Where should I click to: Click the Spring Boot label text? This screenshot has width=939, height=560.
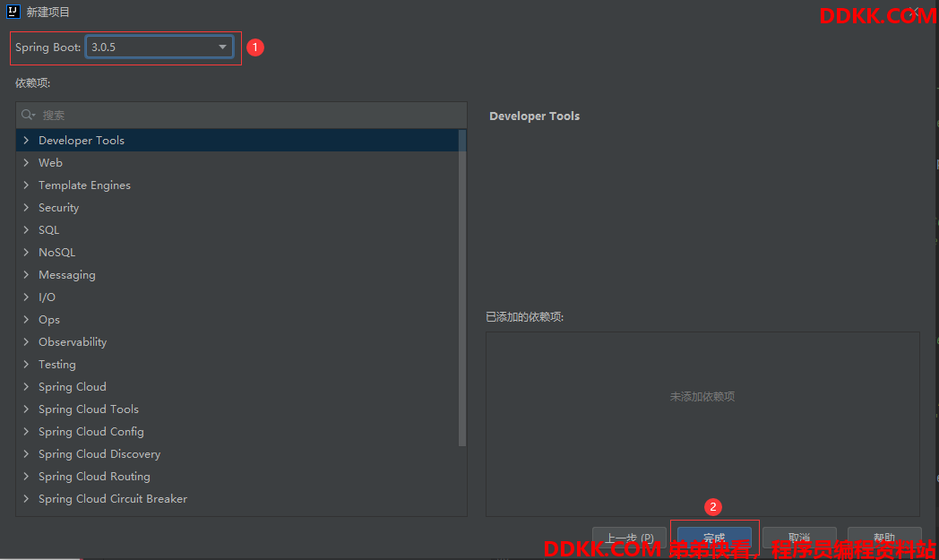click(47, 47)
